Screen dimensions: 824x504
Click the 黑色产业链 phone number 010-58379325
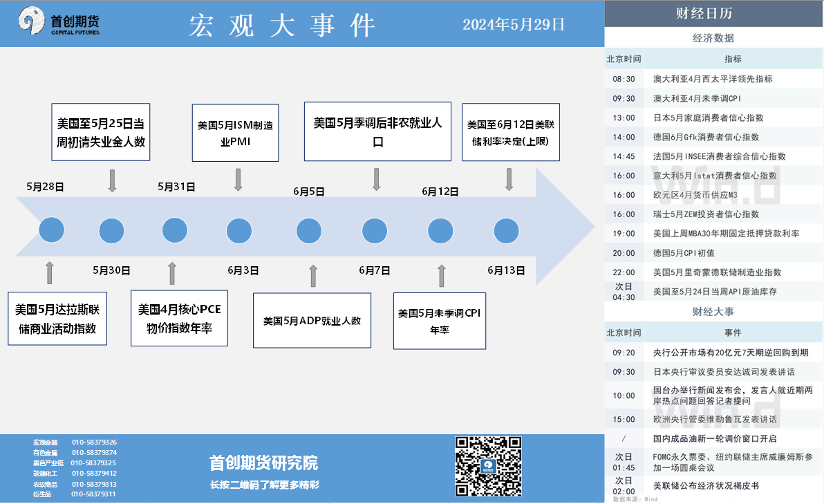click(x=93, y=463)
